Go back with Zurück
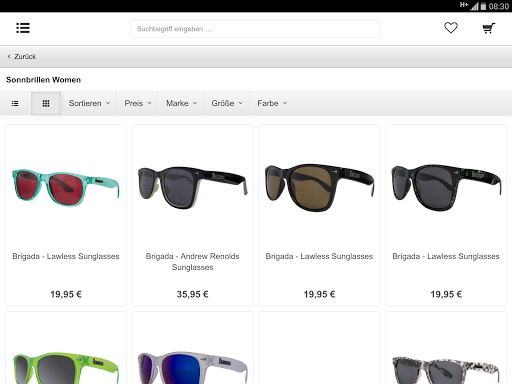This screenshot has height=384, width=512. (x=22, y=57)
